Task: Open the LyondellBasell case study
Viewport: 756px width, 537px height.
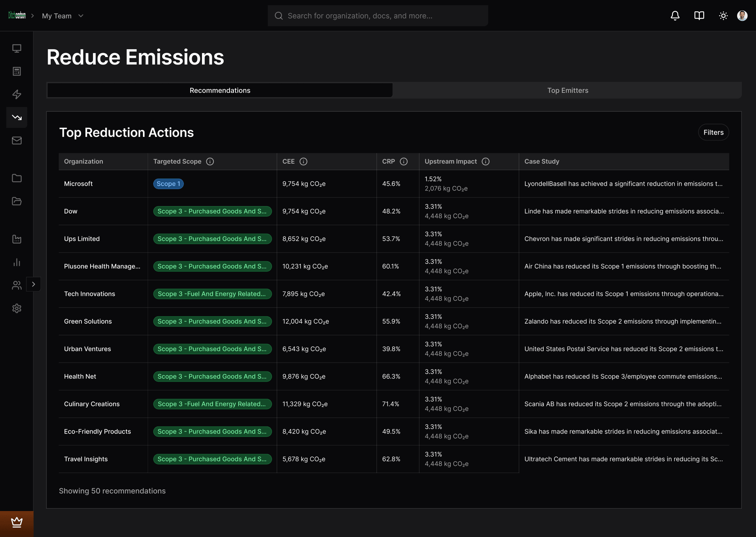Action: (623, 184)
